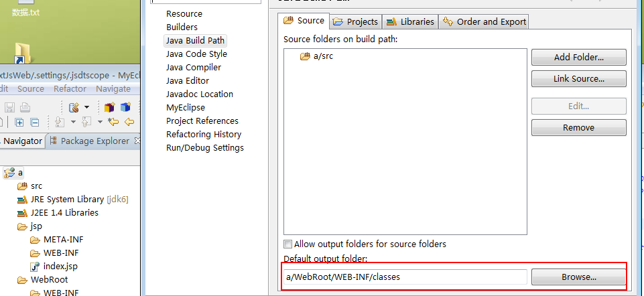This screenshot has width=644, height=296.
Task: Click the purple-yellow new cube icon
Action: pyautogui.click(x=109, y=108)
